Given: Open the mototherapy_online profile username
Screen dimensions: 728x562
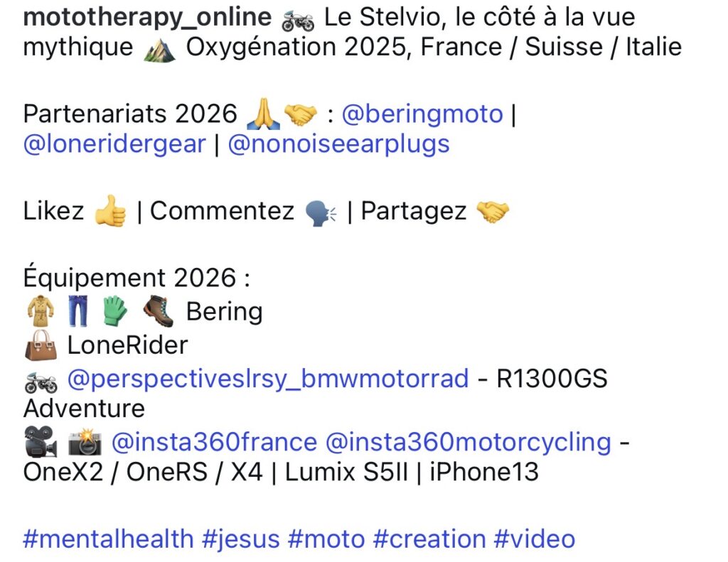Looking at the screenshot, I should (147, 18).
